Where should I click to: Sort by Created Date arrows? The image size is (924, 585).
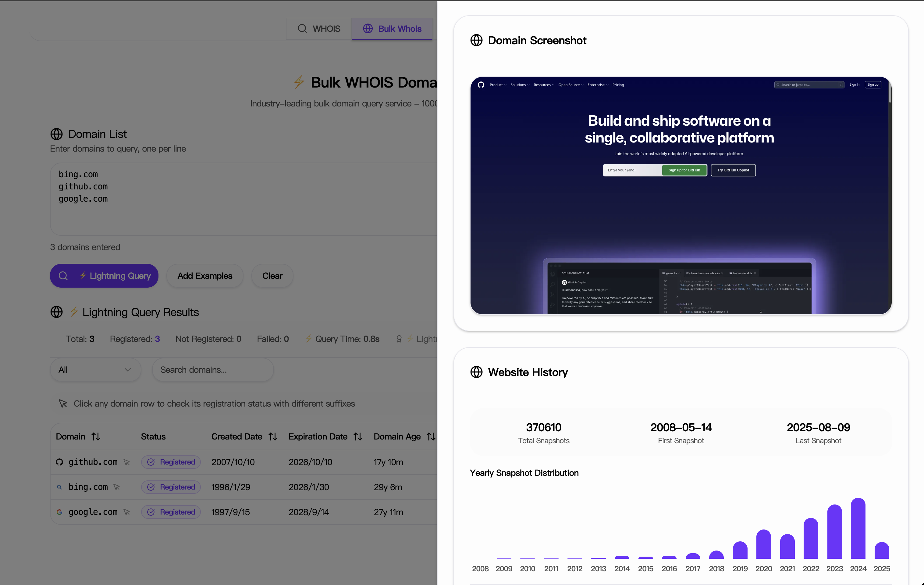coord(273,437)
